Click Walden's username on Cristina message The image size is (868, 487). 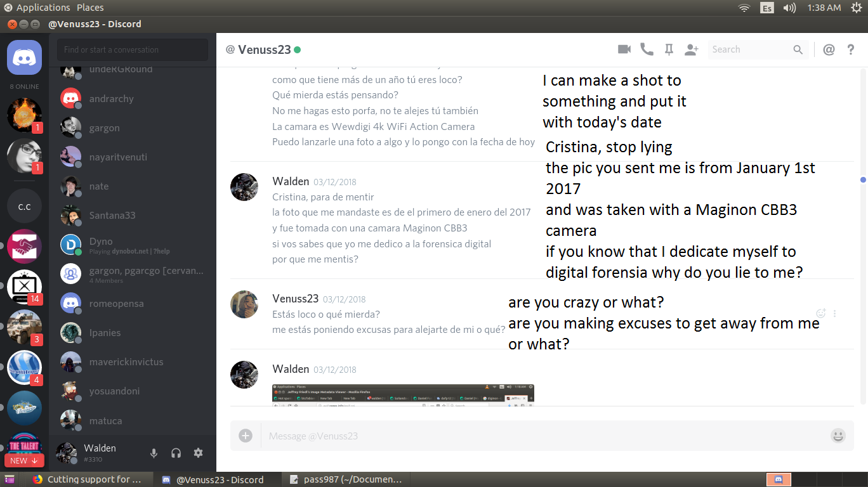(291, 181)
